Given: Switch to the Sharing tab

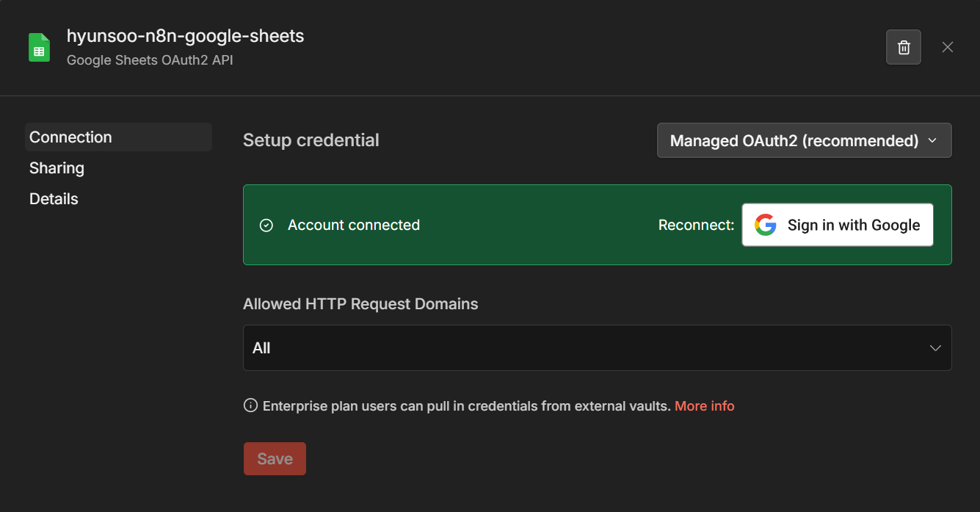Looking at the screenshot, I should (57, 168).
